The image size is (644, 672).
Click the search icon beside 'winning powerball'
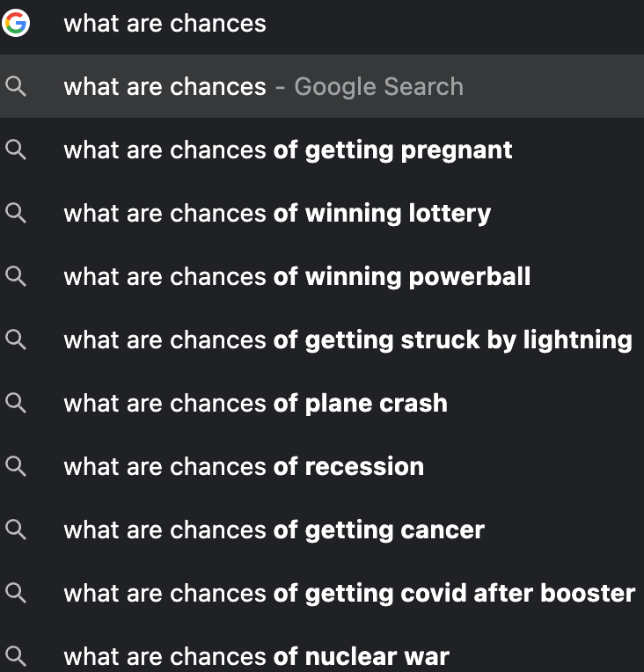click(16, 276)
